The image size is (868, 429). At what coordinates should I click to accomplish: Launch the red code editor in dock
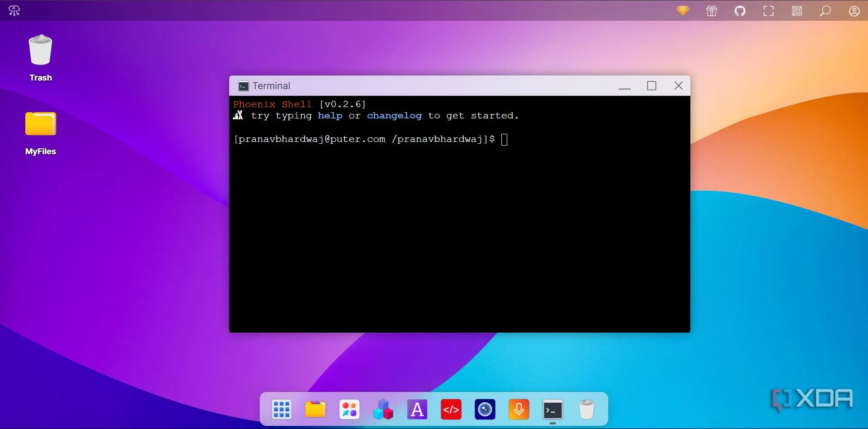click(451, 410)
